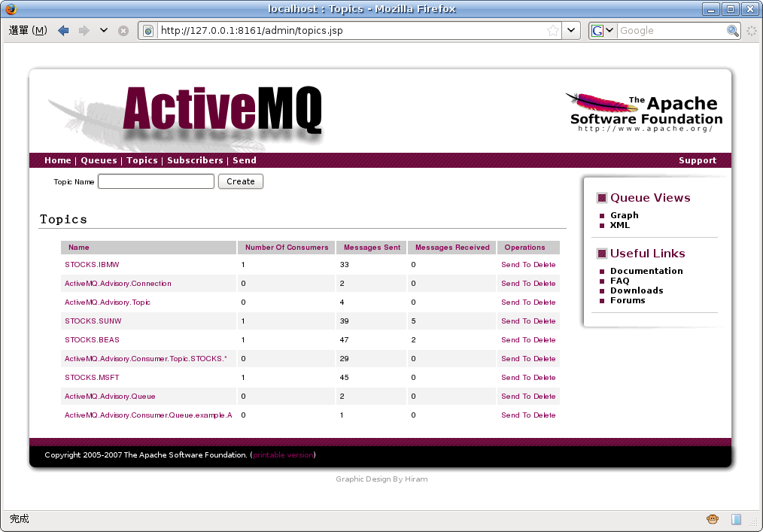Viewport: 763px width, 532px height.
Task: Open the Subscribers nav item
Action: (195, 160)
